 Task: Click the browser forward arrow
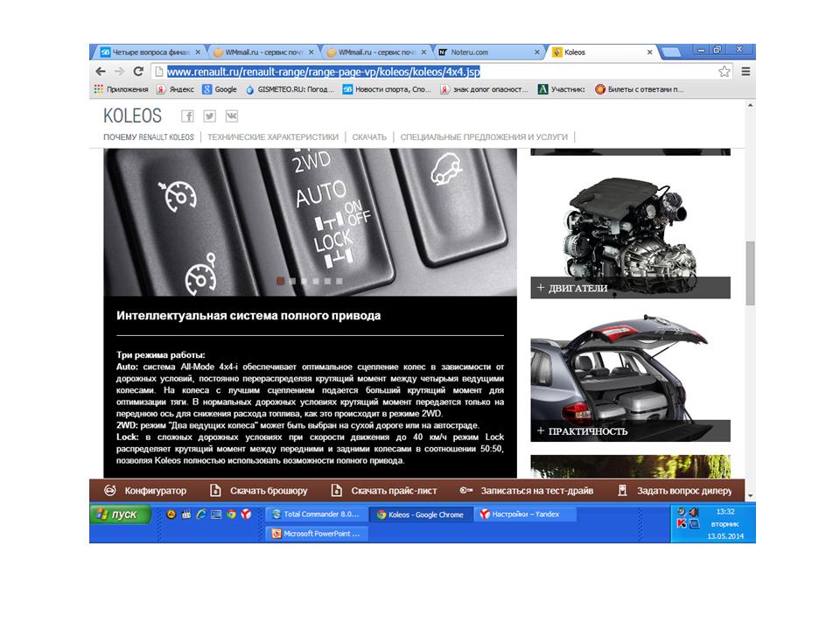(x=120, y=71)
